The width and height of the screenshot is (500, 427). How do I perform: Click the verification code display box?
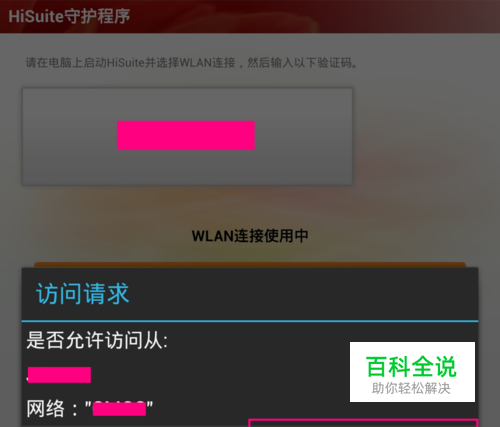[187, 136]
